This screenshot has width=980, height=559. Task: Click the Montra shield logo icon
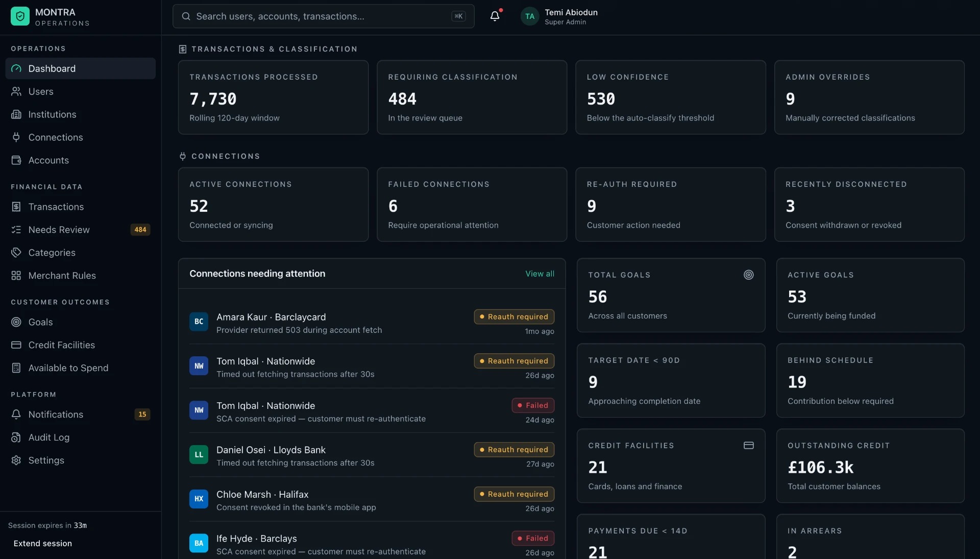click(x=20, y=16)
